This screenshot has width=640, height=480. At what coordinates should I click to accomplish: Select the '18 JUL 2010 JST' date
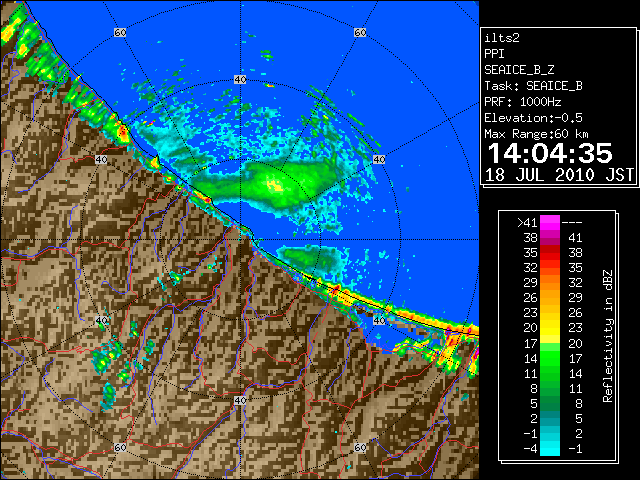(559, 175)
